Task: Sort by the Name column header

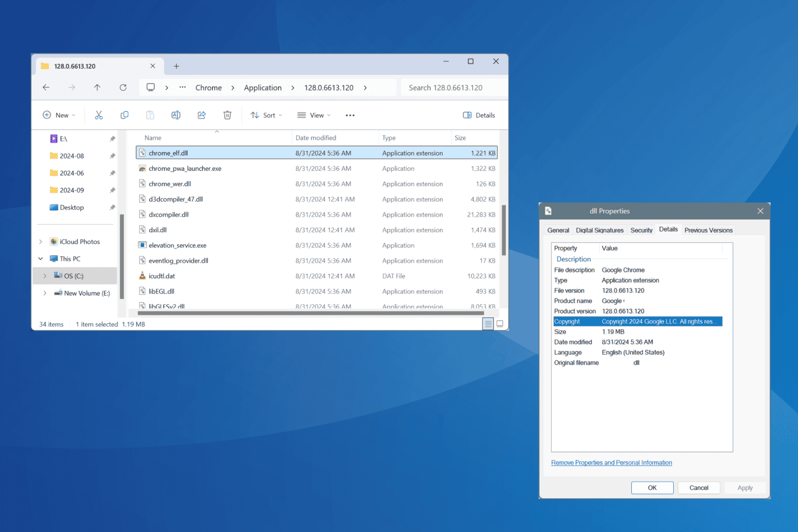Action: click(153, 138)
